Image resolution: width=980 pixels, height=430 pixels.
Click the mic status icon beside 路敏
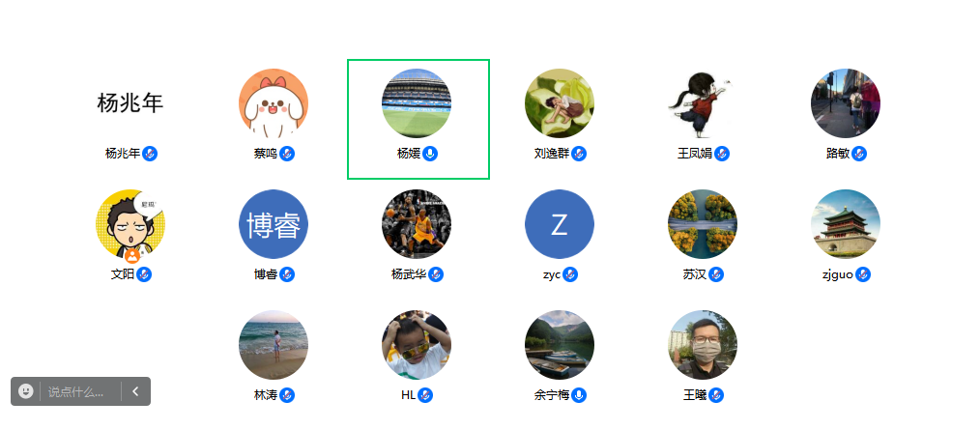859,153
